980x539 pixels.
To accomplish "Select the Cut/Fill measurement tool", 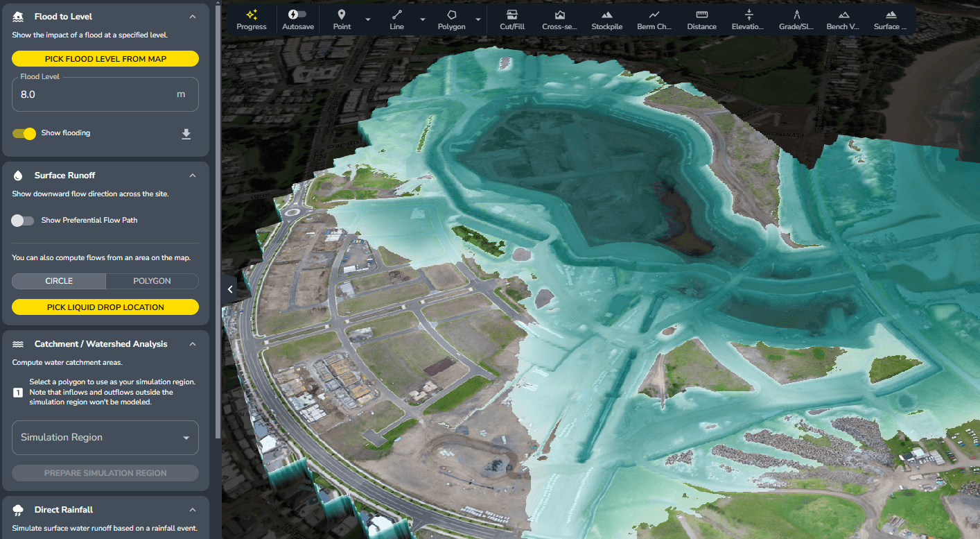I will pyautogui.click(x=511, y=19).
